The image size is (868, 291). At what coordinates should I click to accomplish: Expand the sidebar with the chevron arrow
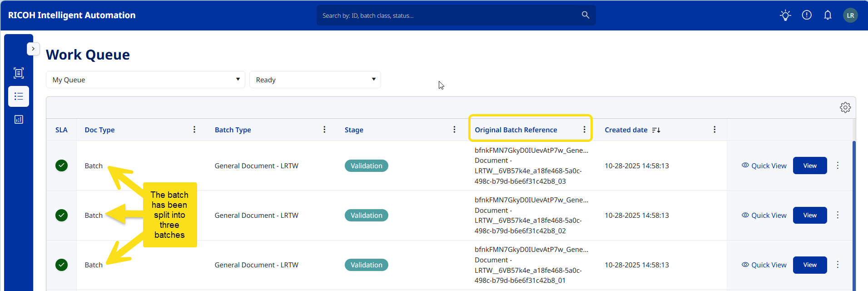33,49
